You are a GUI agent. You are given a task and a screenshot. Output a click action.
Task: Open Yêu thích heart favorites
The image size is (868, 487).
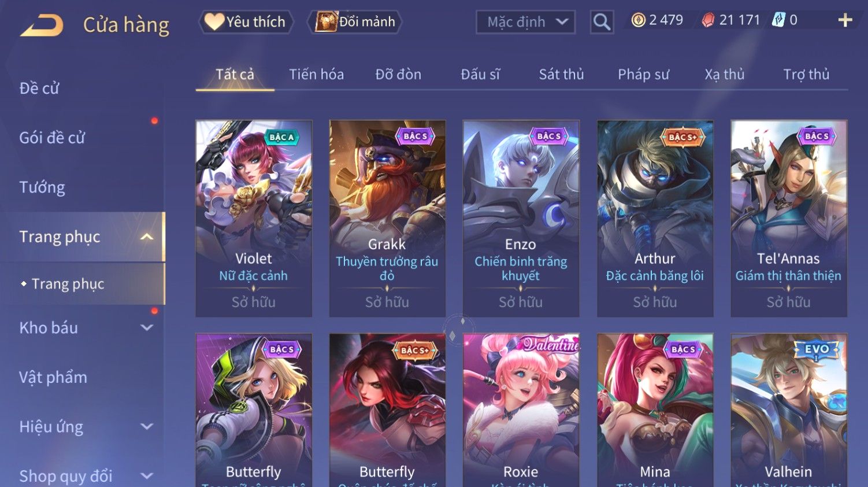pyautogui.click(x=246, y=22)
